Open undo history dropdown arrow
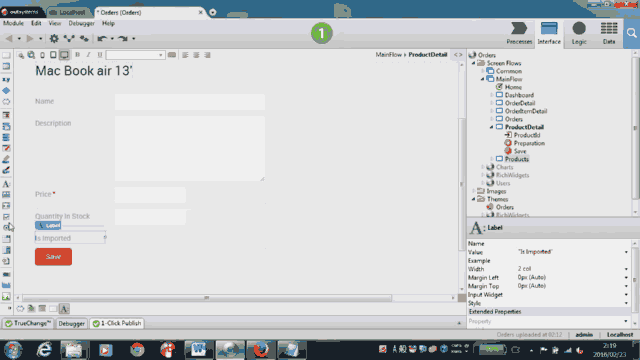 pos(112,39)
